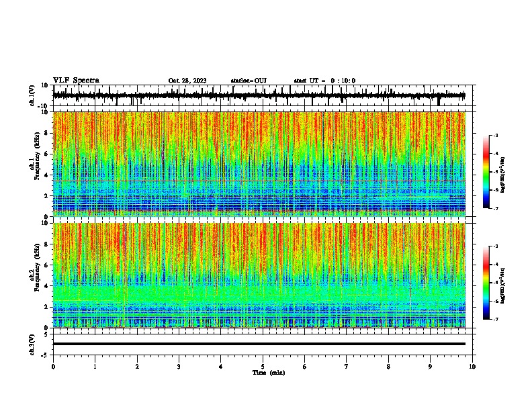Click the ch.1 voltage waveform trace panel
The image size is (532, 411).
coord(264,95)
